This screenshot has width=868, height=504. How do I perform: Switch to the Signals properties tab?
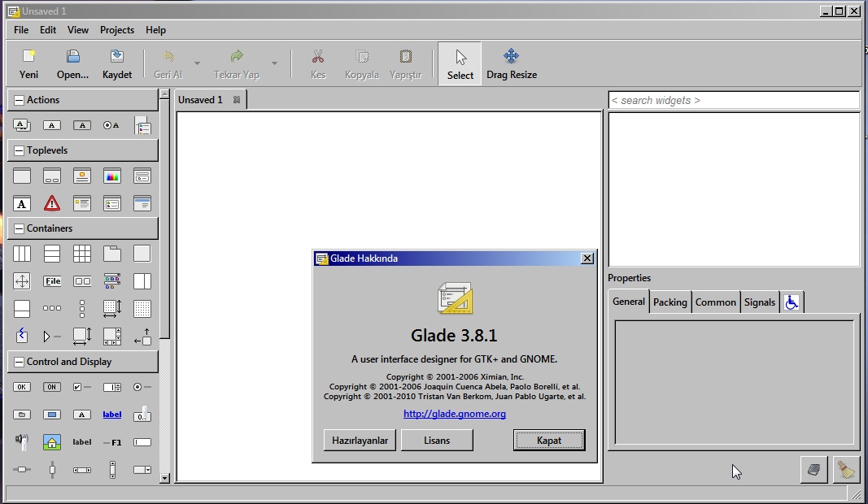[760, 302]
